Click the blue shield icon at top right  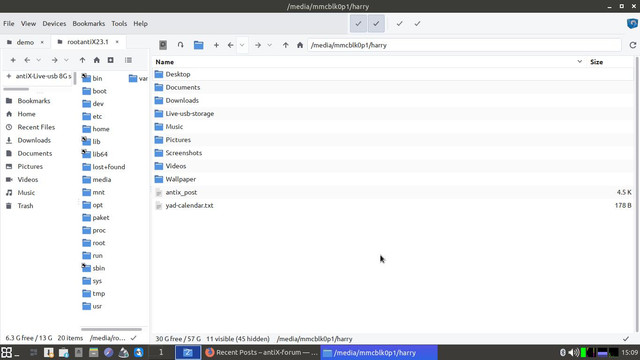(x=632, y=23)
